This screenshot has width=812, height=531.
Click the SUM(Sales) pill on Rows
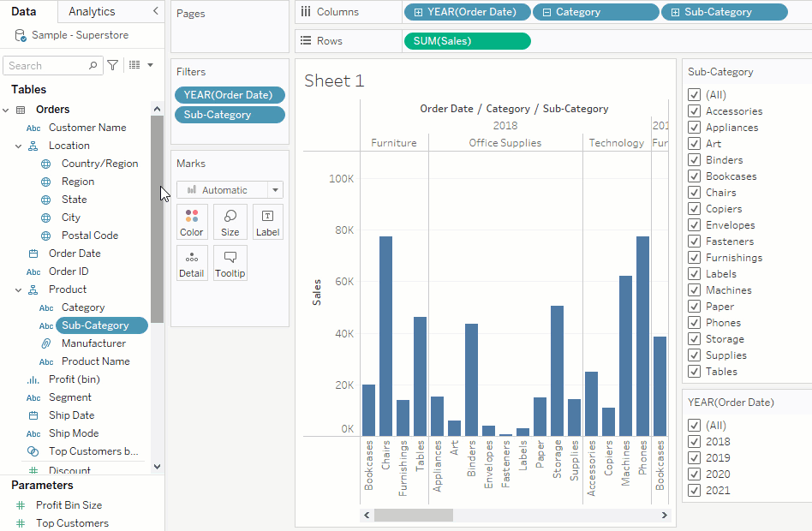tap(467, 41)
